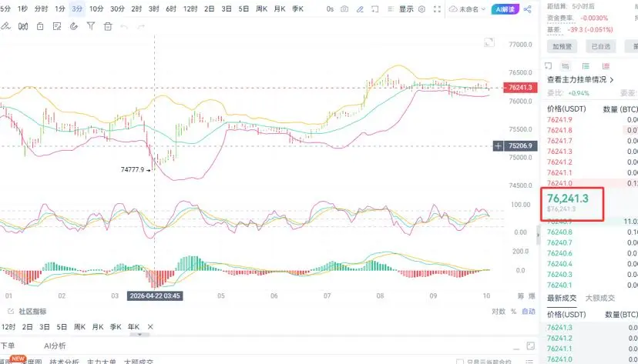This screenshot has height=364, width=638.
Task: Click the 已自选 button
Action: 600,46
